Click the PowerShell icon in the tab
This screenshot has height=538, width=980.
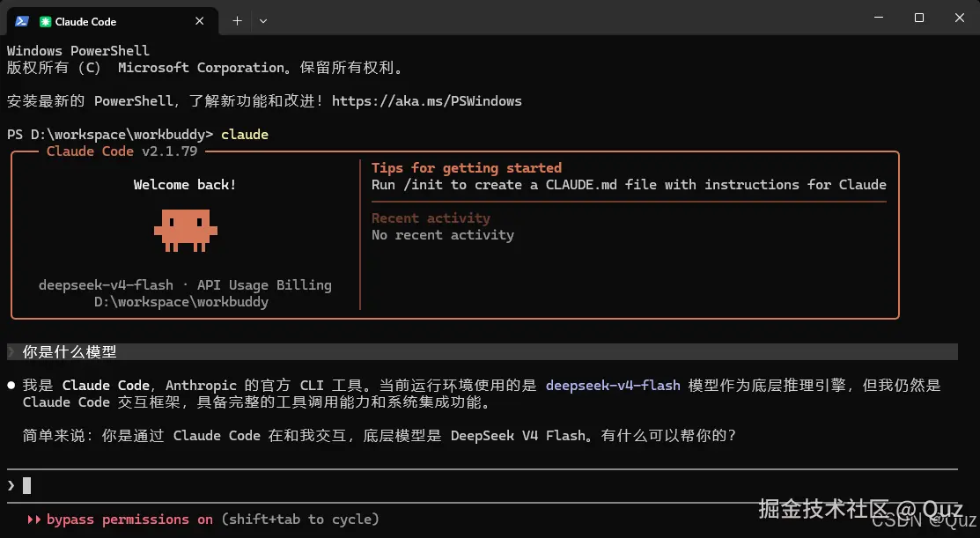point(22,21)
